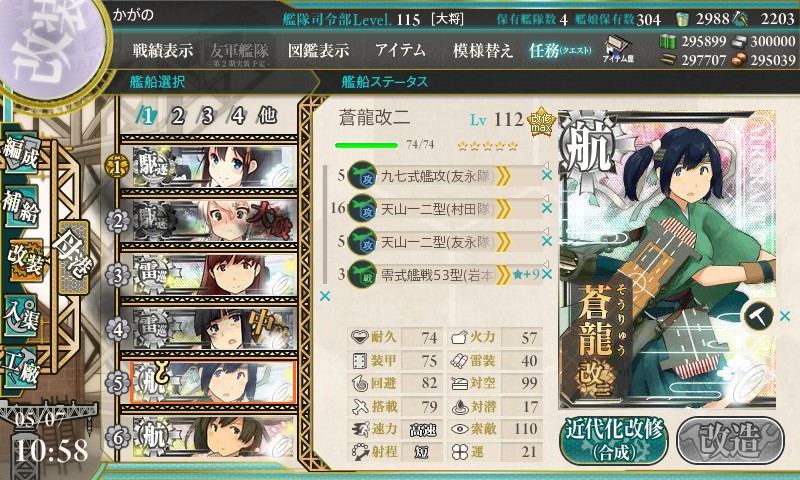Image resolution: width=800 pixels, height=480 pixels.
Task: Open the 任務 (クエスト) quest menu
Action: pos(560,50)
